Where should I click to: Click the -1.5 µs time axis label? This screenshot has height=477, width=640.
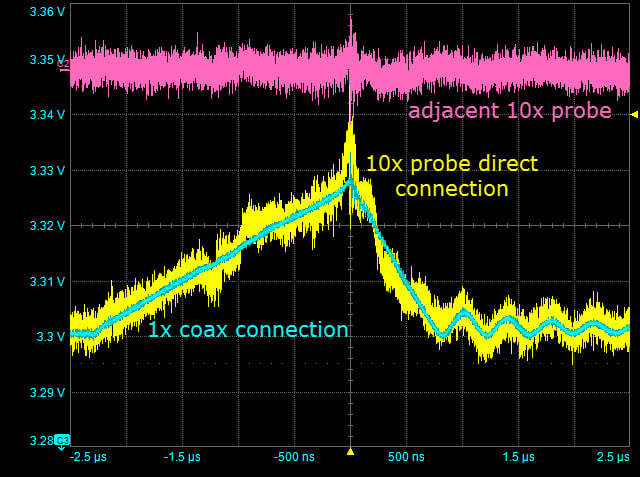(x=181, y=457)
